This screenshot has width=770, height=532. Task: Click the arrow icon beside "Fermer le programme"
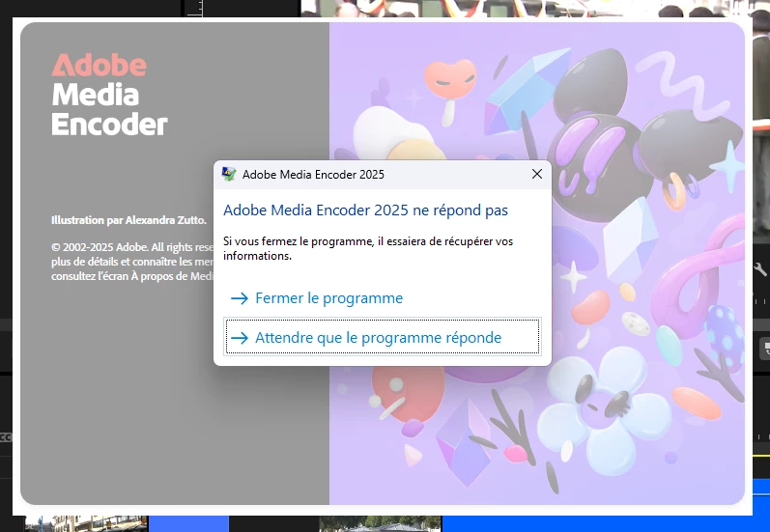click(240, 298)
